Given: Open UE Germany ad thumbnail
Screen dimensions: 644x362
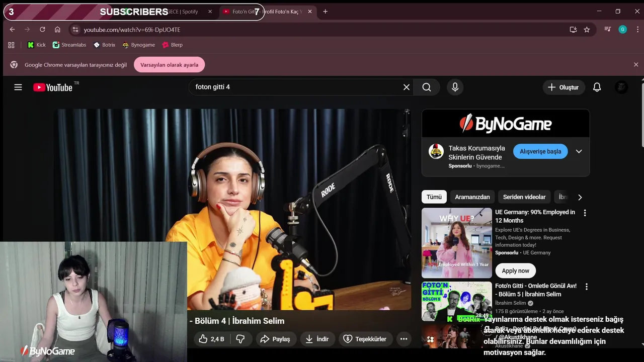Looking at the screenshot, I should (x=457, y=243).
